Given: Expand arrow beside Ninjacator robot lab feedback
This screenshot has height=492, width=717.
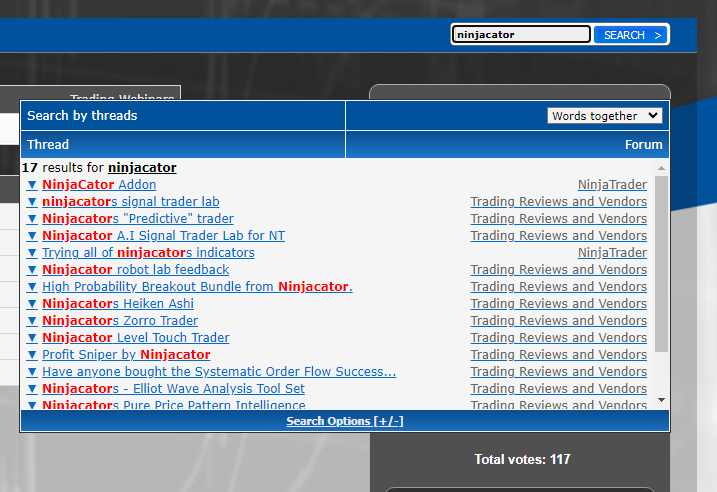Looking at the screenshot, I should click(32, 270).
